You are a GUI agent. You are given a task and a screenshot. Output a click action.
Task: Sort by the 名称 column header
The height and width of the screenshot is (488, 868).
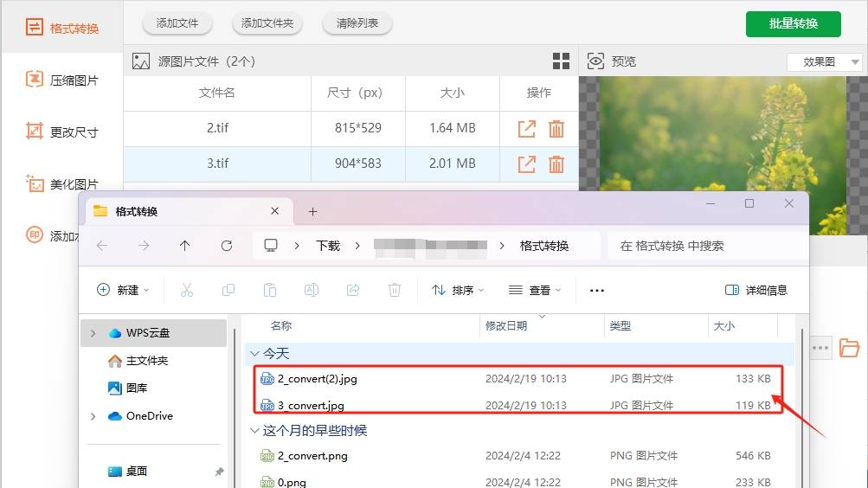[x=280, y=326]
